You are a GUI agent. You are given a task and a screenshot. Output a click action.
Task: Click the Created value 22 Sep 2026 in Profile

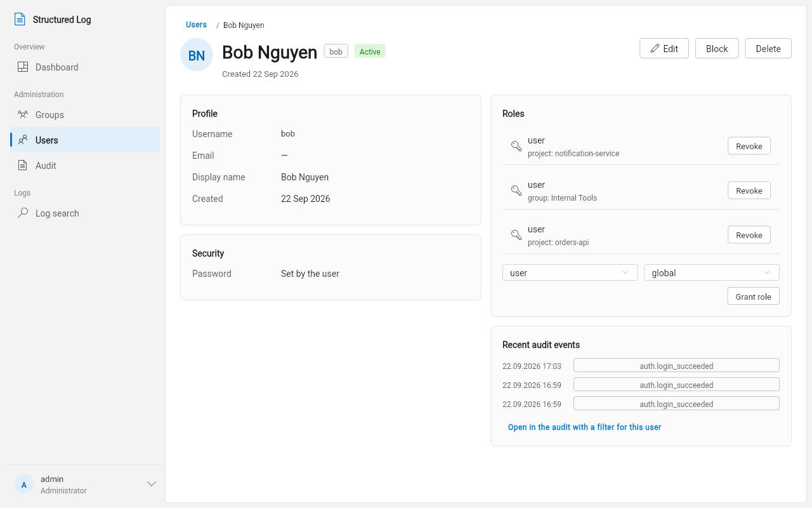tap(305, 199)
